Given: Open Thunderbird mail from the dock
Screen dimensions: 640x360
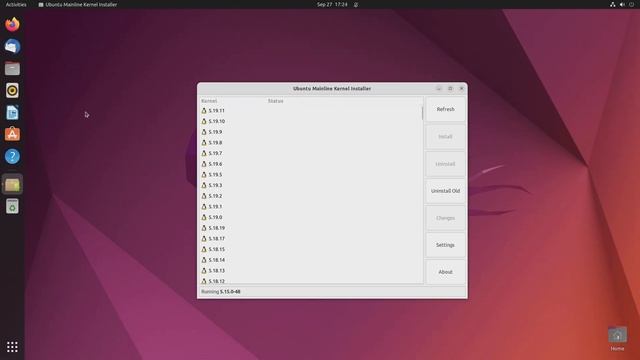Looking at the screenshot, I should [x=12, y=47].
